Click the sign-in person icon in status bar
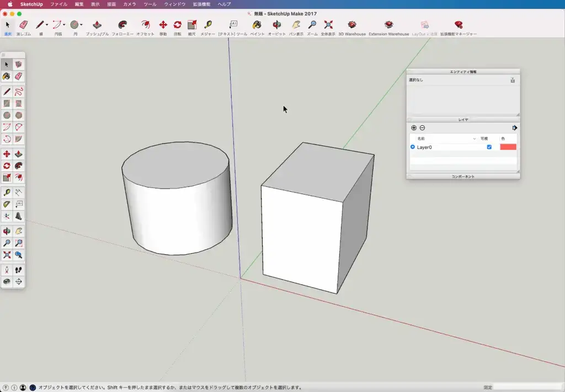565x392 pixels. [23, 388]
